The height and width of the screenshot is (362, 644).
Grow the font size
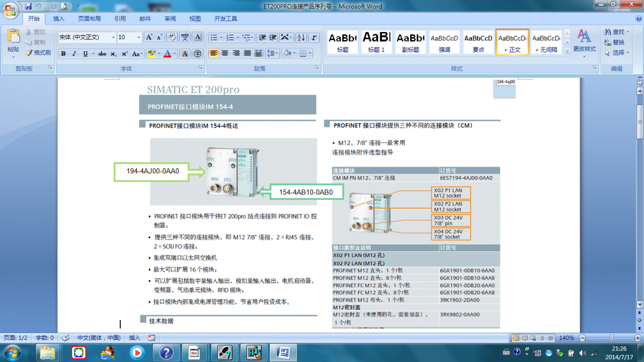[149, 37]
